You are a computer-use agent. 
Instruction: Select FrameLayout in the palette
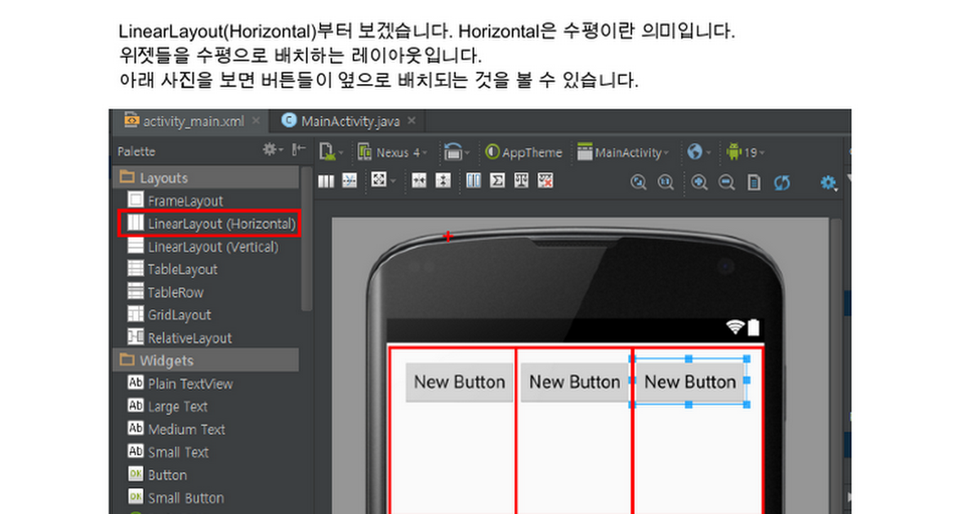[176, 200]
